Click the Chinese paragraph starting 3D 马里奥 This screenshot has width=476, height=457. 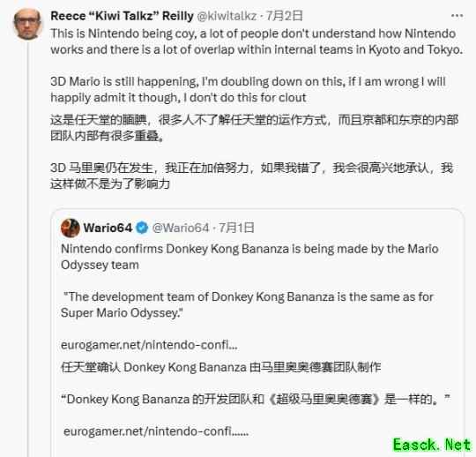[x=251, y=176]
